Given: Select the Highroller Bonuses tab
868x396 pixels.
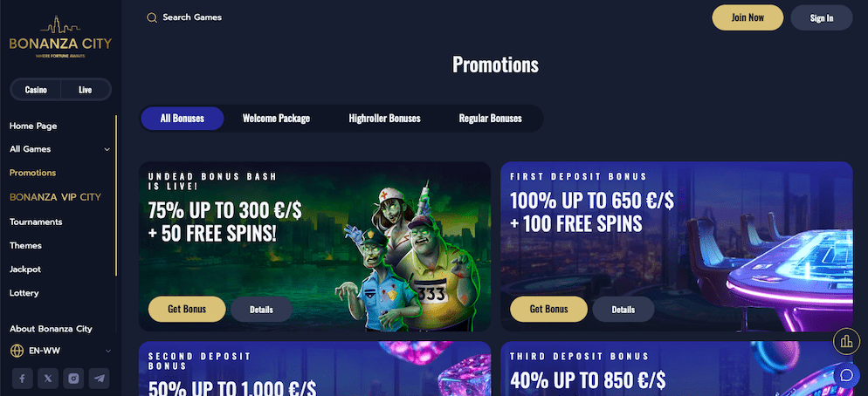Looking at the screenshot, I should (x=385, y=119).
